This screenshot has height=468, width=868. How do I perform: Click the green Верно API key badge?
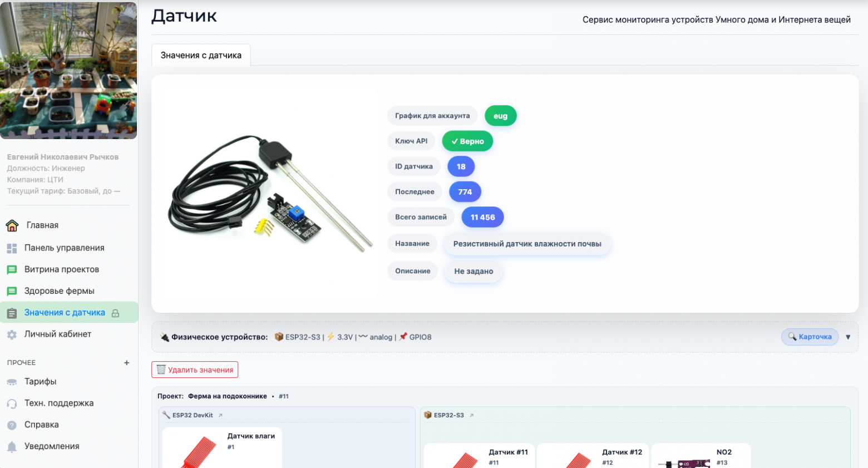pos(467,141)
